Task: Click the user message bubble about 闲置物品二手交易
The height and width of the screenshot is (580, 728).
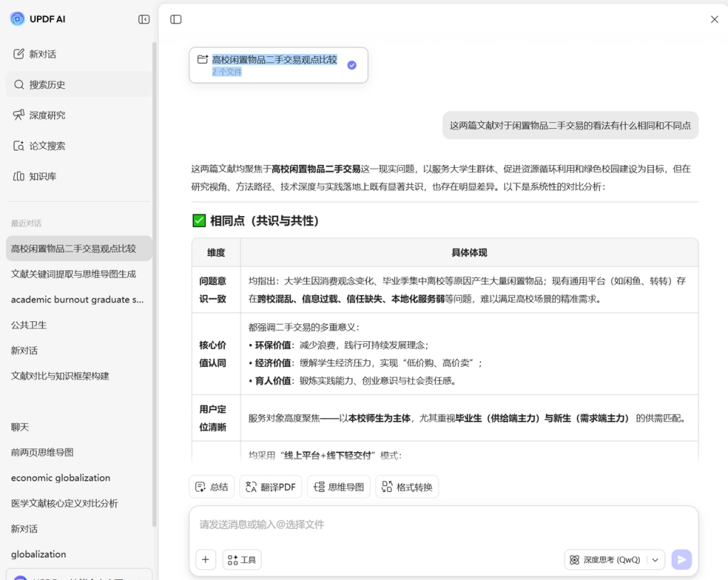Action: pos(570,125)
